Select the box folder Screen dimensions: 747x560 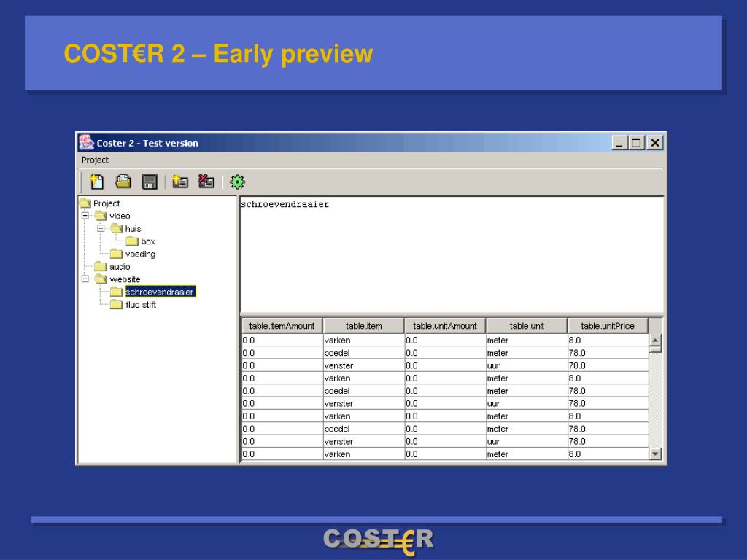148,241
